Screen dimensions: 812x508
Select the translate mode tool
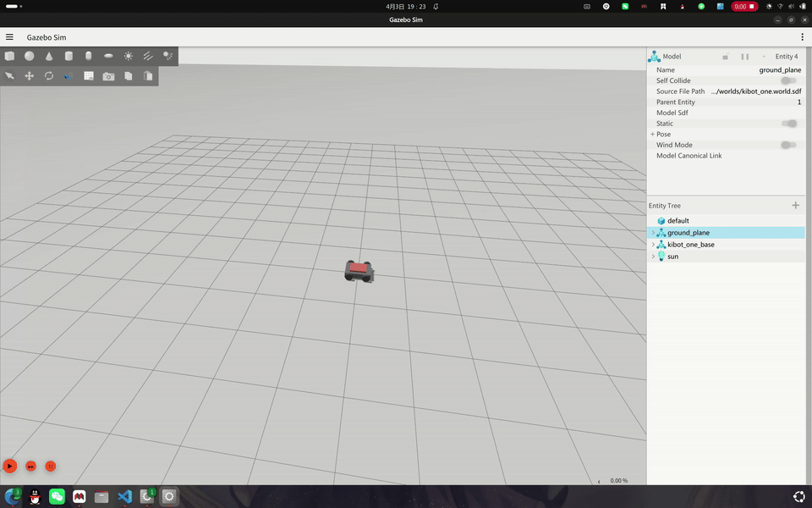point(30,76)
